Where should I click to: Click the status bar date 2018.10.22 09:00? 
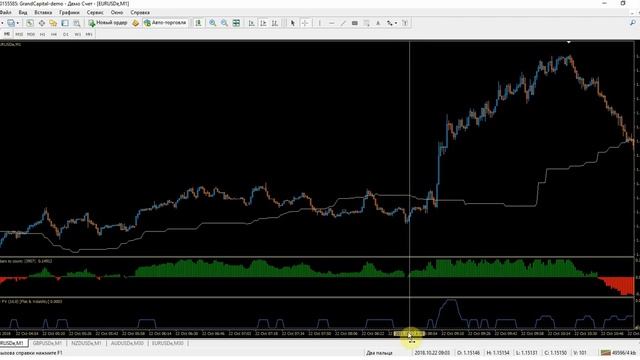tap(432, 353)
